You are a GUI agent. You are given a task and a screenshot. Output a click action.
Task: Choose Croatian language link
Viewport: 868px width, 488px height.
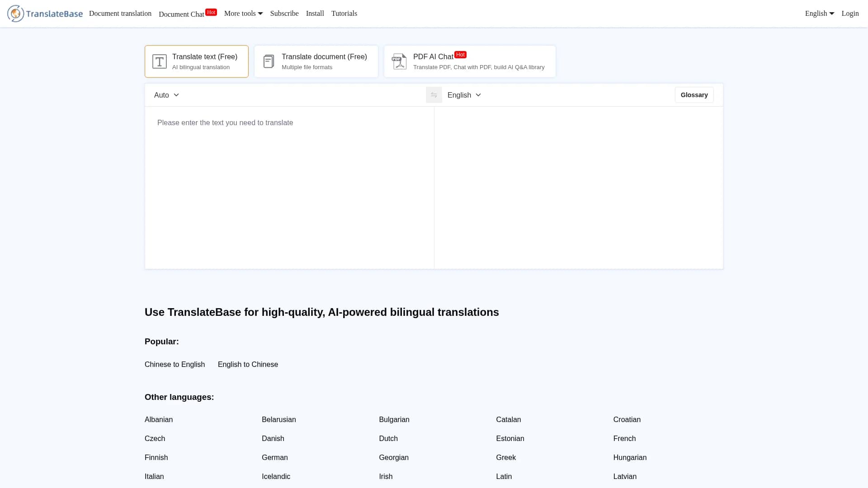(x=627, y=419)
